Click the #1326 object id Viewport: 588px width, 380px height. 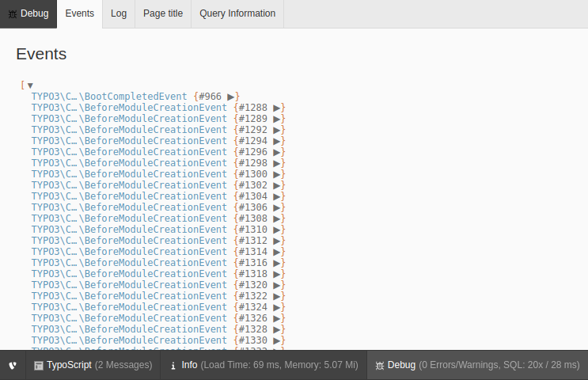[x=253, y=318]
